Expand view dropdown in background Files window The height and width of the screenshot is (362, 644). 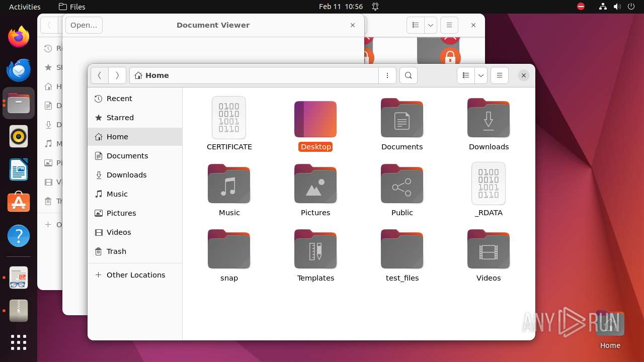pos(431,25)
